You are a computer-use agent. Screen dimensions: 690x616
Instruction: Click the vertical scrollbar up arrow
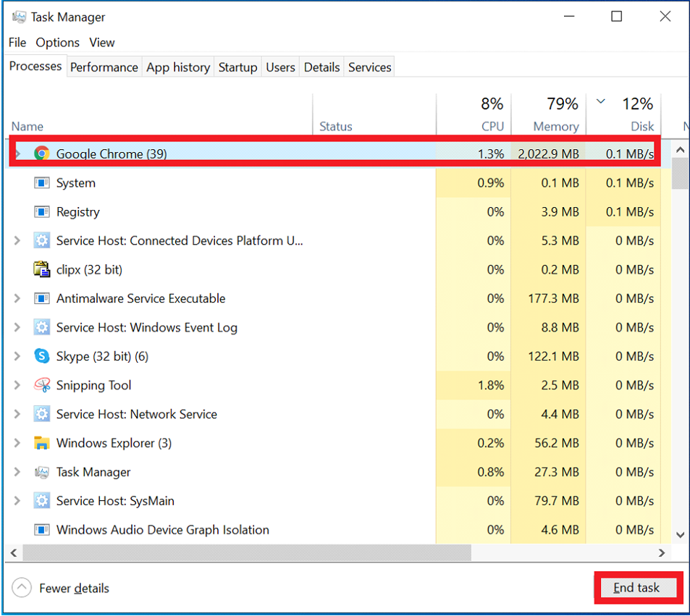681,150
